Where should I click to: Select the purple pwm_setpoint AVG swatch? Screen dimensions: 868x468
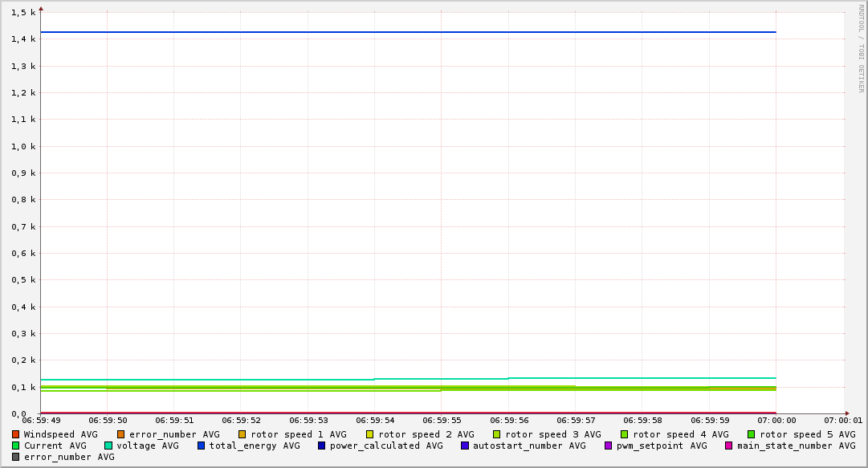tap(609, 446)
